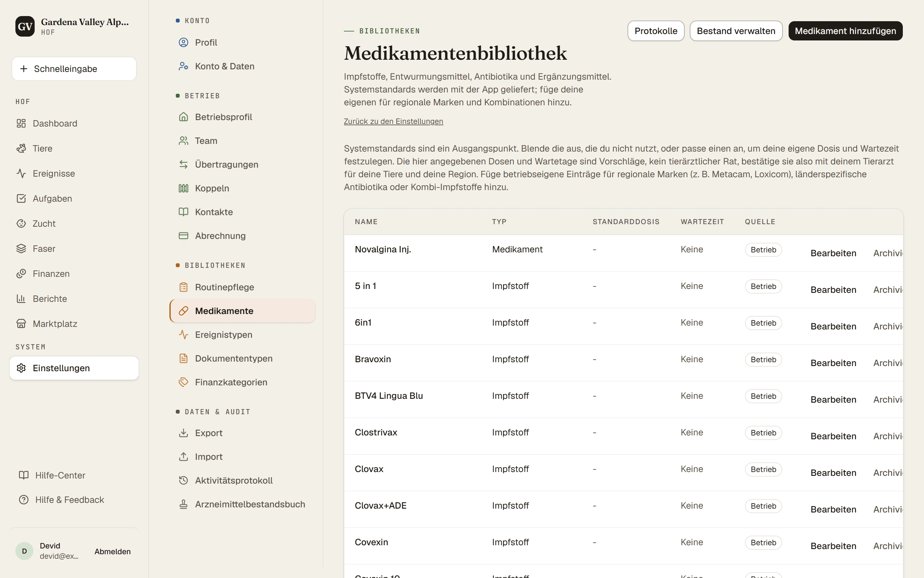Click the Export download icon
This screenshot has width=924, height=578.
(183, 433)
